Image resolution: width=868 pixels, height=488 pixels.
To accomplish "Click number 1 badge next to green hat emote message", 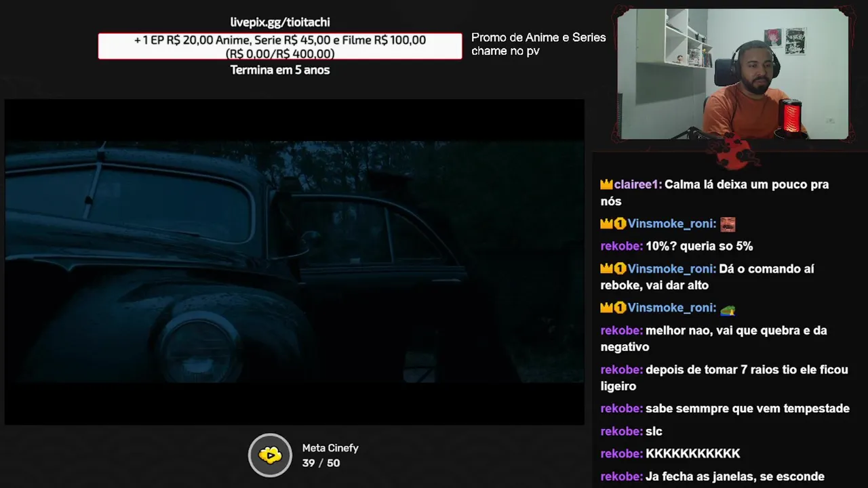I will pos(620,308).
